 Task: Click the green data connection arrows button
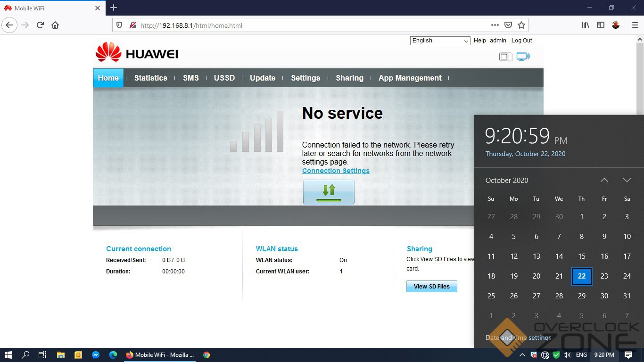point(329,192)
